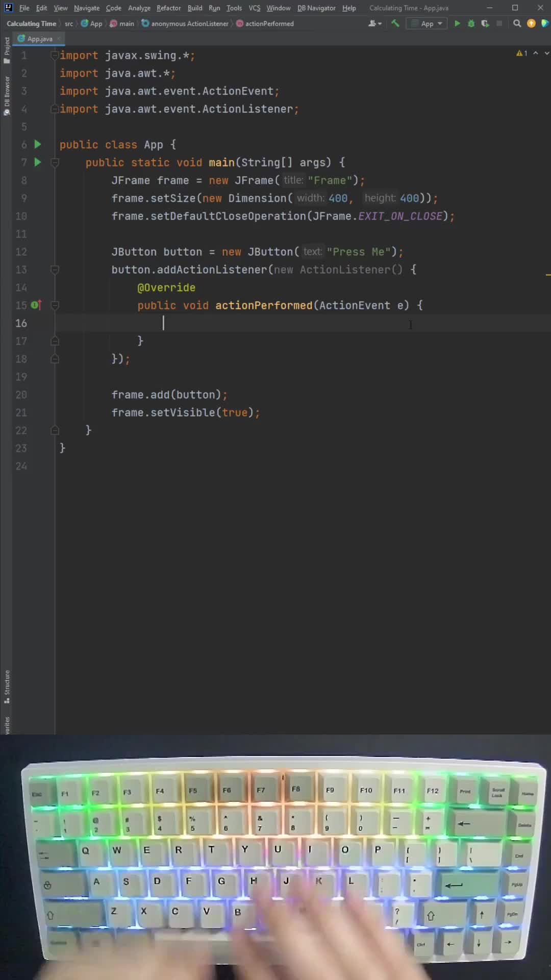Click the "Frame" string literal on line 8
The width and height of the screenshot is (551, 980).
[x=330, y=180]
